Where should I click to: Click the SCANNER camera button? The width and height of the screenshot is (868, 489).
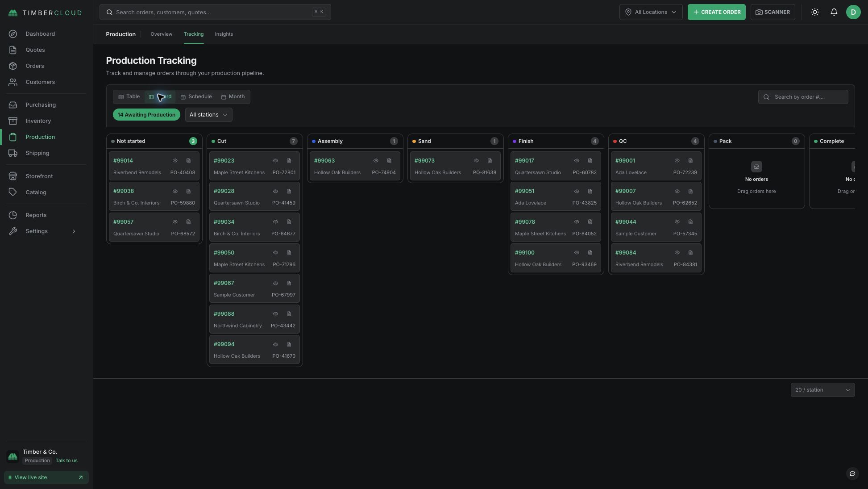(x=772, y=12)
